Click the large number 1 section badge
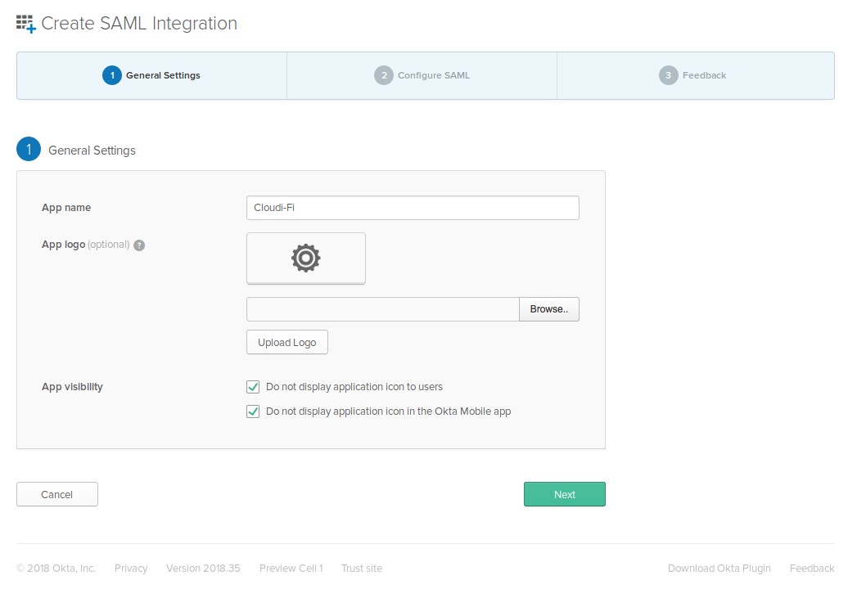 [x=29, y=149]
